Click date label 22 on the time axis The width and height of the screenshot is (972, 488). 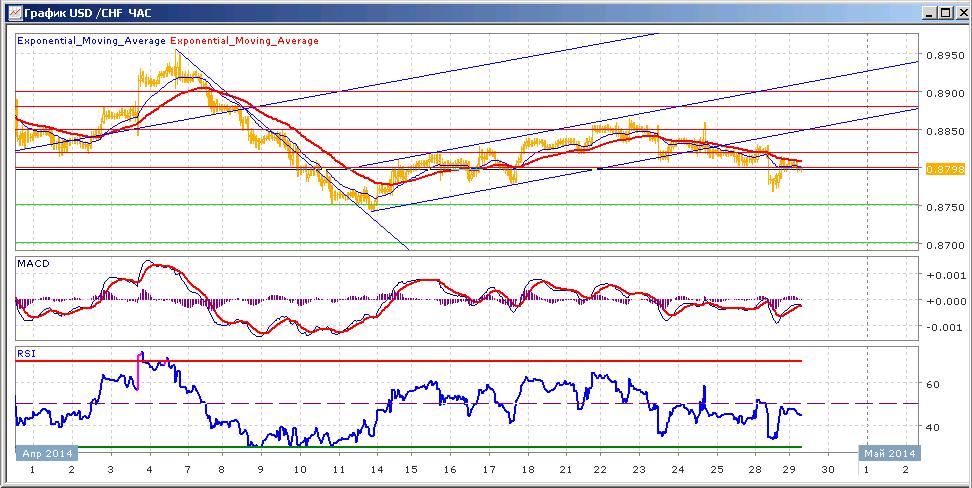tap(601, 470)
